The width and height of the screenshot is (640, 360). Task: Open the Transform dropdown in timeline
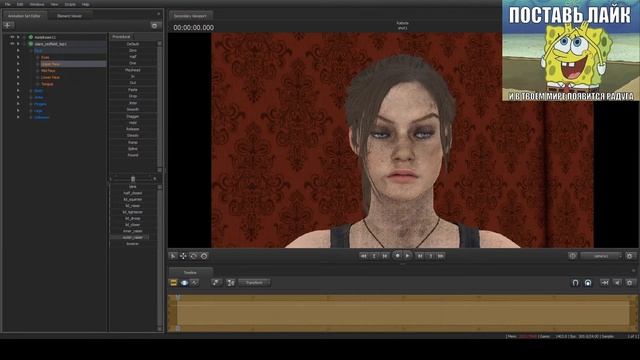[254, 282]
